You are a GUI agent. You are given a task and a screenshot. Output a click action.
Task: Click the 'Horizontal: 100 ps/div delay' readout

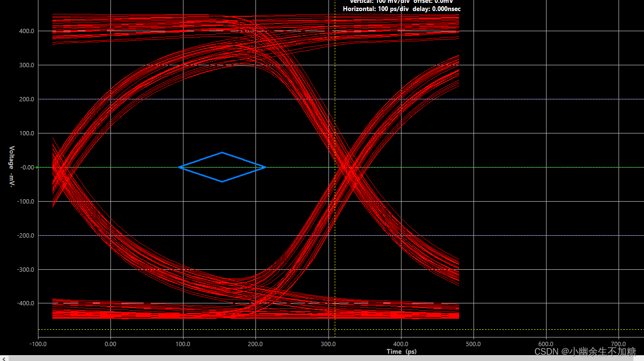[x=402, y=9]
